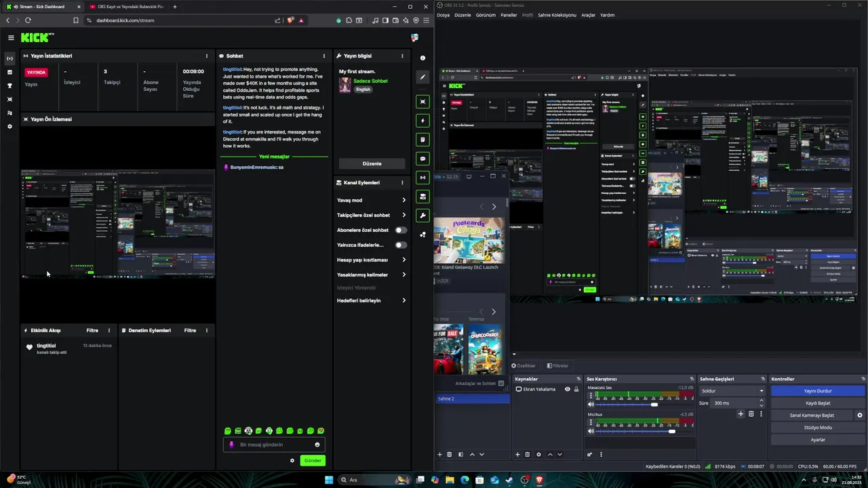
Task: Click Yayını Durdur button in OBS
Action: [818, 391]
